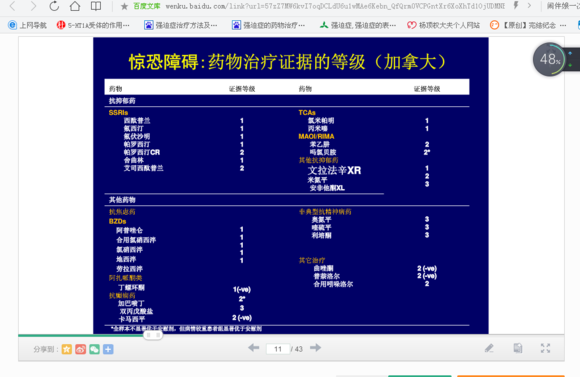Image resolution: width=580 pixels, height=377 pixels.
Task: Go to previous slide arrow
Action: pyautogui.click(x=253, y=348)
